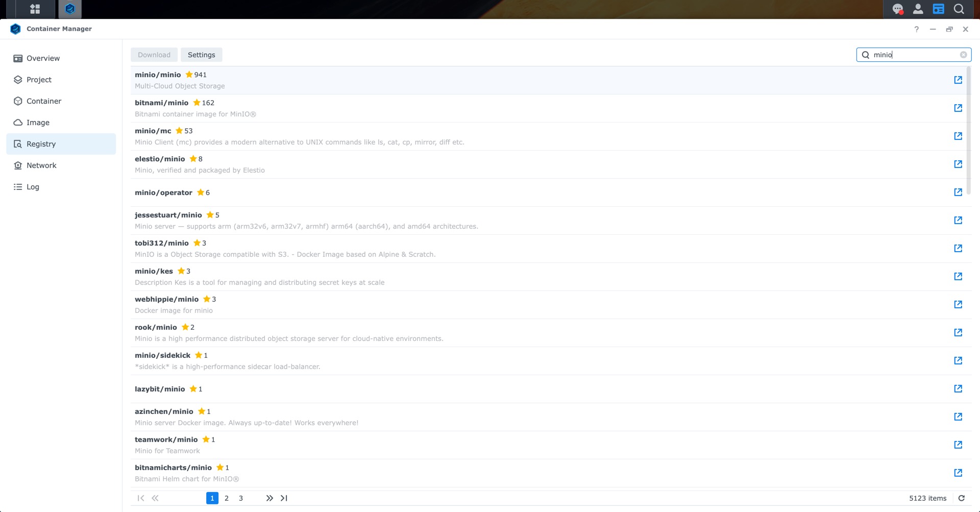Screen dimensions: 980x512
Task: Go to the Network section
Action: (61, 165)
